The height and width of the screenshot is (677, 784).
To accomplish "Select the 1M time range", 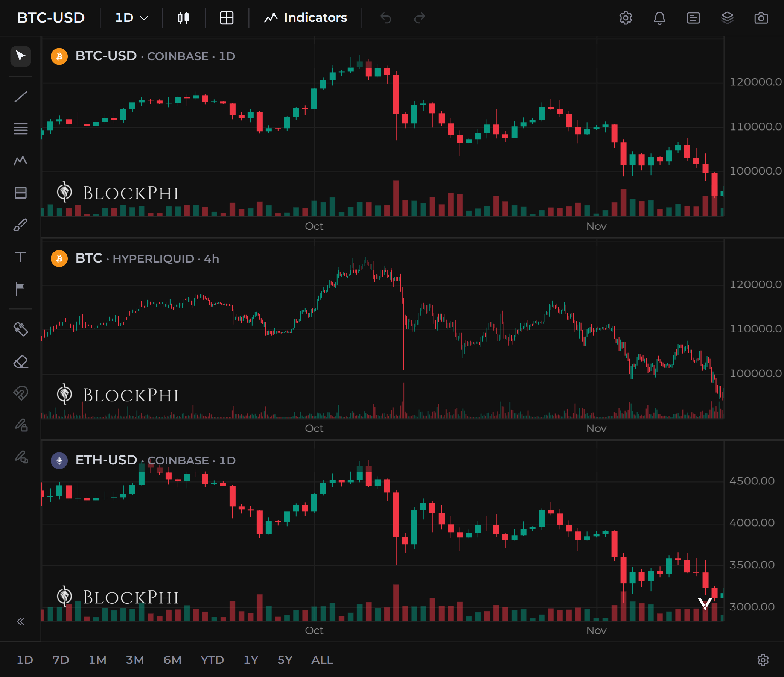I will pyautogui.click(x=97, y=660).
